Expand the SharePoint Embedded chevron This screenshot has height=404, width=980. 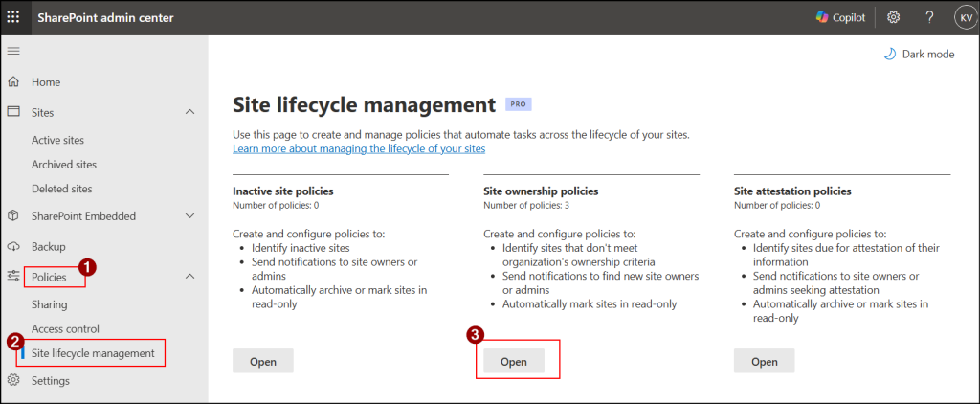pos(190,215)
